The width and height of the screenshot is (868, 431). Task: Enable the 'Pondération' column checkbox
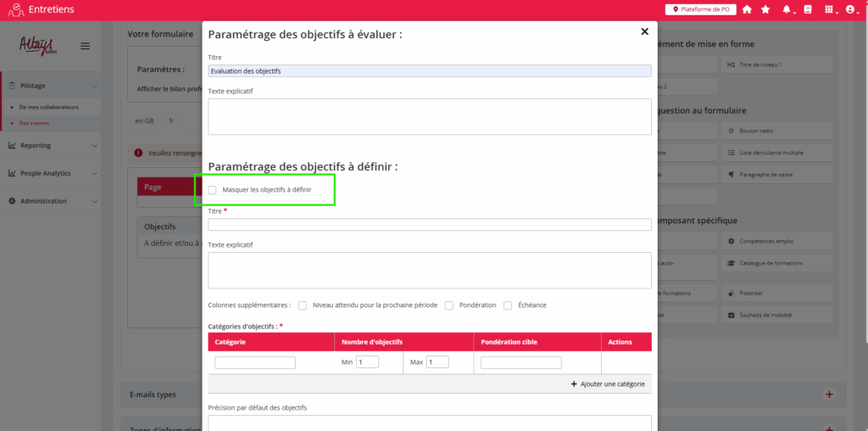click(x=449, y=305)
